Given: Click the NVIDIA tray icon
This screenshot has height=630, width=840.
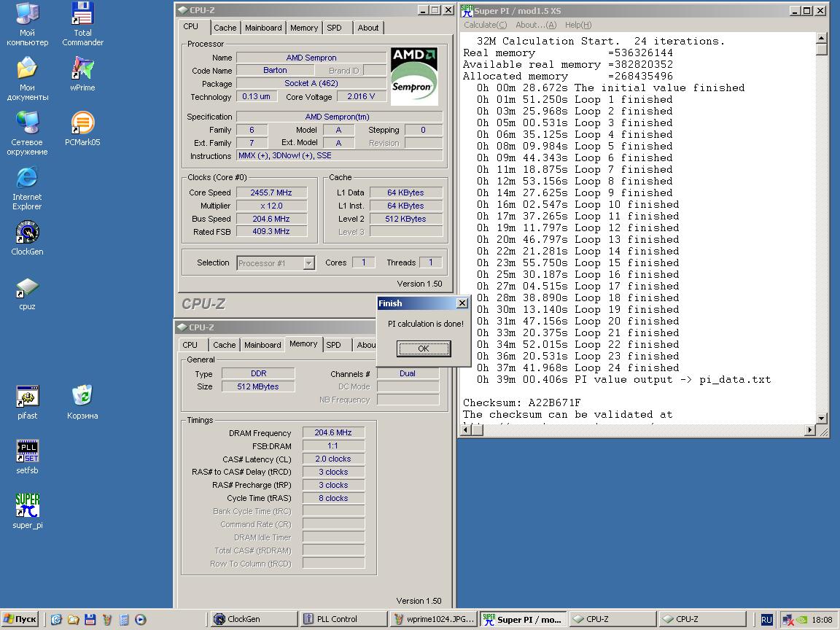Looking at the screenshot, I should point(802,620).
